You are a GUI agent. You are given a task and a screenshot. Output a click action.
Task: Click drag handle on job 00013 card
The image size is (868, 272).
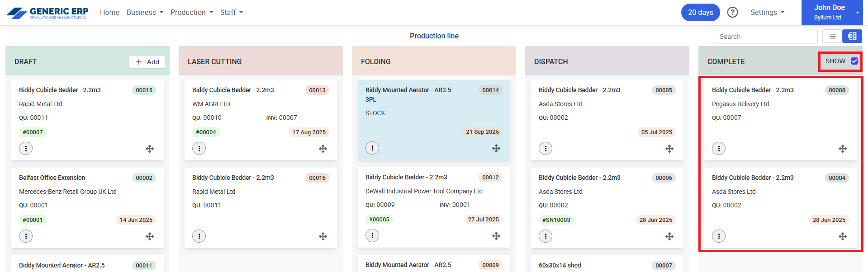[x=323, y=149]
